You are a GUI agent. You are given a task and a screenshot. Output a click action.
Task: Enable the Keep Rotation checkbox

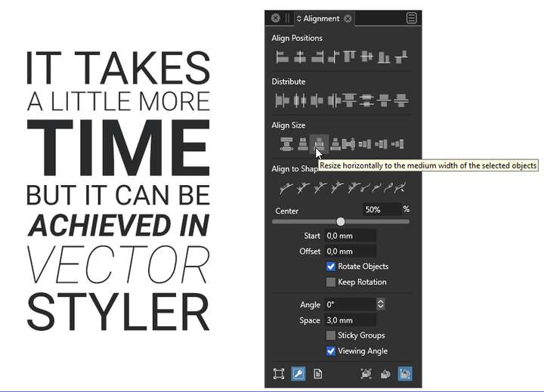[x=331, y=282]
